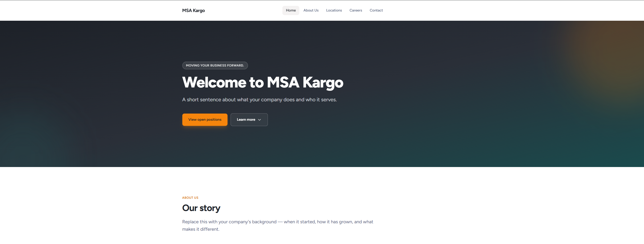Click the word Welcome in hero heading
The width and height of the screenshot is (644, 244).
click(214, 82)
